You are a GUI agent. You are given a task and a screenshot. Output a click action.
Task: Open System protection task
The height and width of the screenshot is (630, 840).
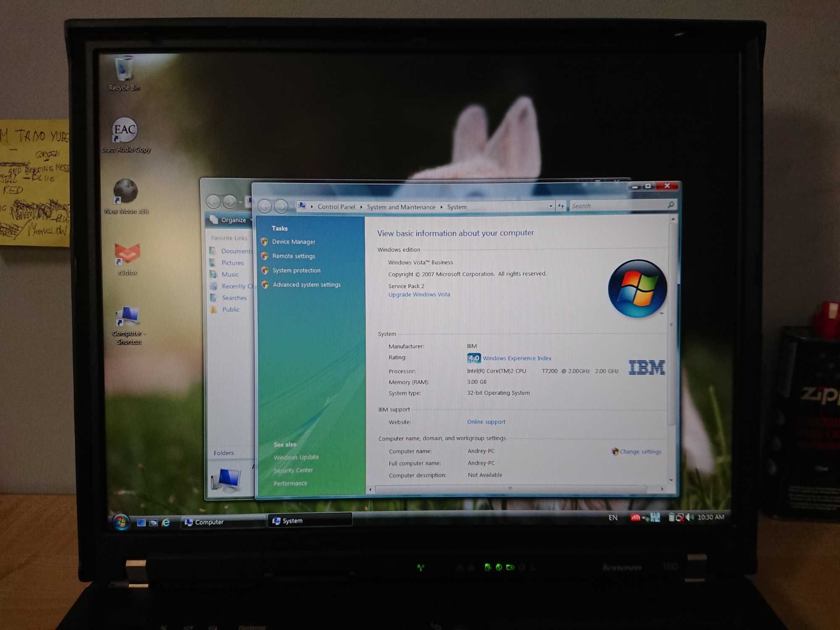pos(296,270)
